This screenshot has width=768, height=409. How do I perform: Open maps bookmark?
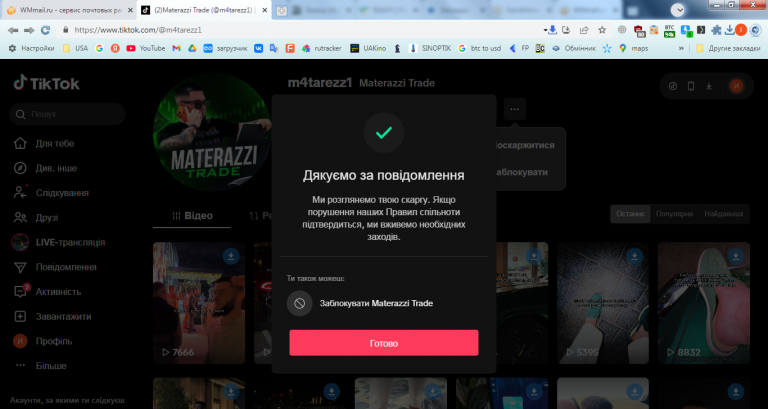coord(633,48)
